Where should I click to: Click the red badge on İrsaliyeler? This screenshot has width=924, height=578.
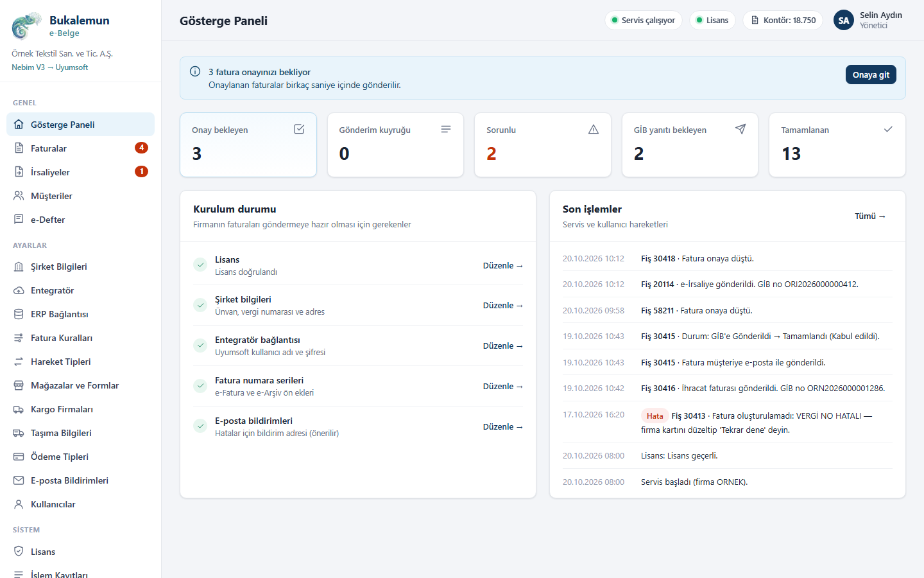click(x=141, y=171)
